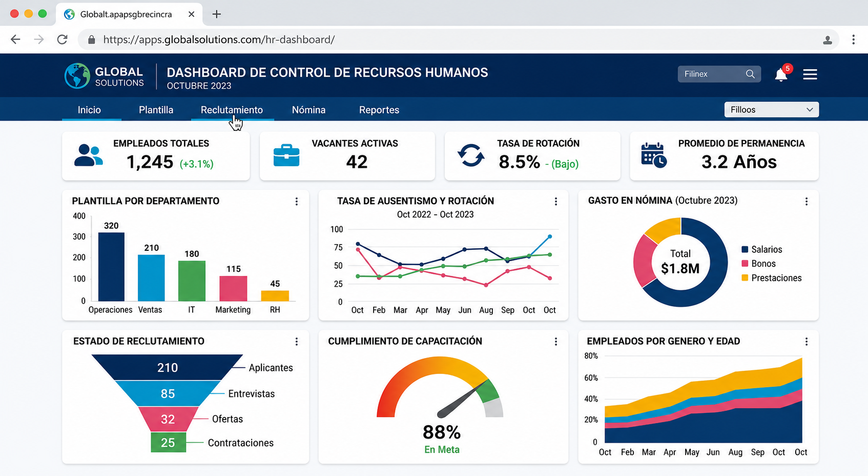Click the Contrataciones funnel label

coord(240,443)
